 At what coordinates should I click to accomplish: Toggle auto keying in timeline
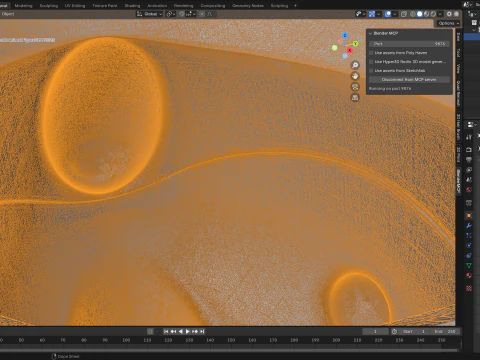[x=150, y=331]
